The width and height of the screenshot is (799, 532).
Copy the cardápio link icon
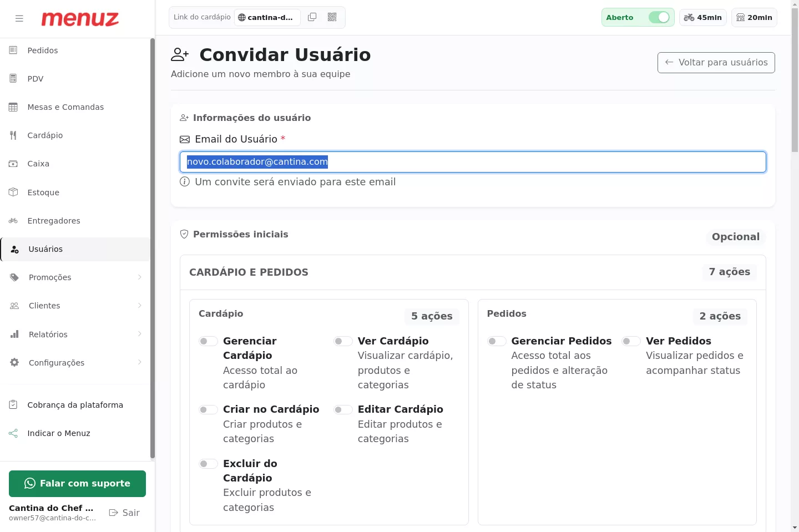(x=312, y=17)
